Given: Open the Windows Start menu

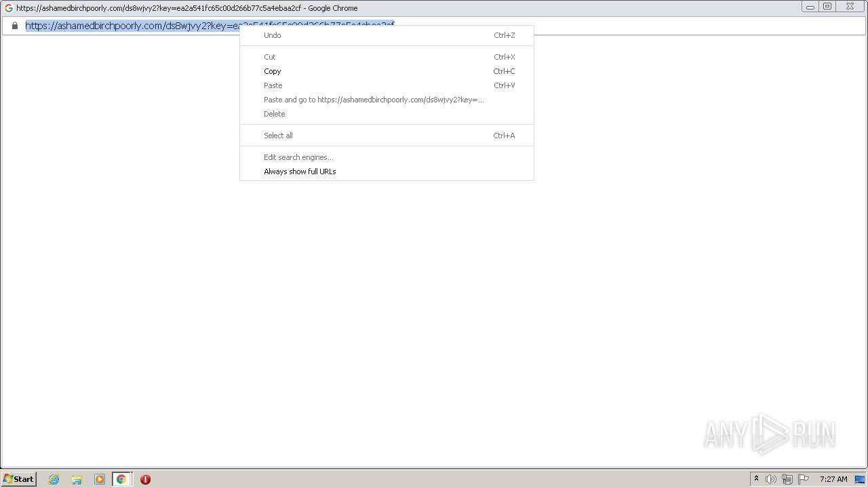Looking at the screenshot, I should tap(18, 479).
